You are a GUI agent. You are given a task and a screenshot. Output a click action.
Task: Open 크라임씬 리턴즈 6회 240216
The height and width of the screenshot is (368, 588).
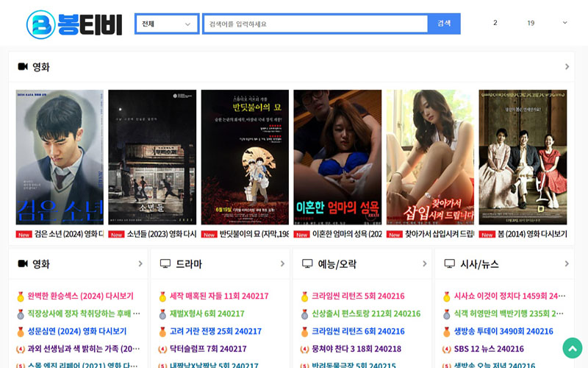pos(358,331)
